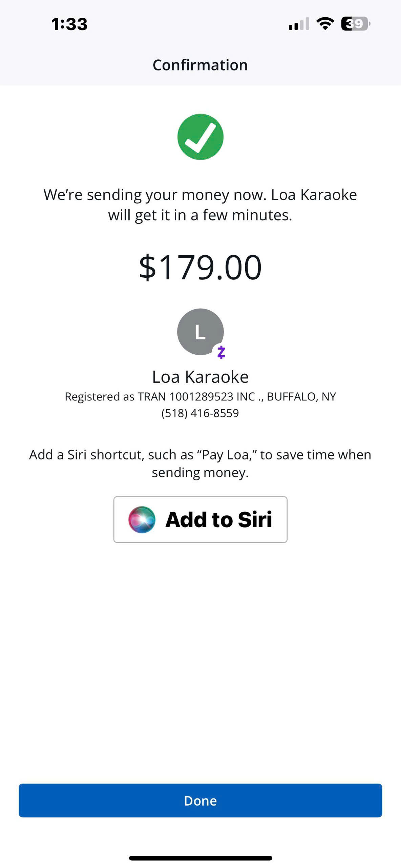This screenshot has height=868, width=401.
Task: Tap the purple Zelle badge icon
Action: pyautogui.click(x=221, y=352)
